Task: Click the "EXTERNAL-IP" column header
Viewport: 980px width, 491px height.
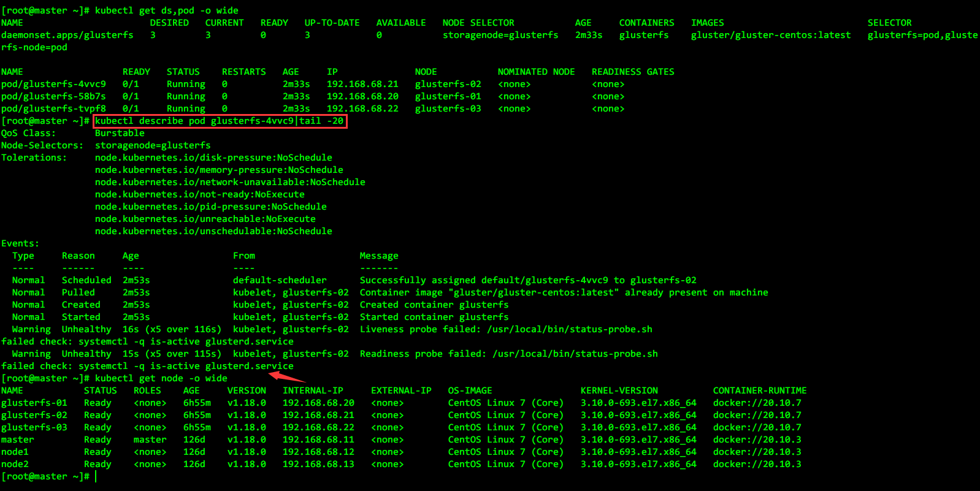Action: pos(401,390)
